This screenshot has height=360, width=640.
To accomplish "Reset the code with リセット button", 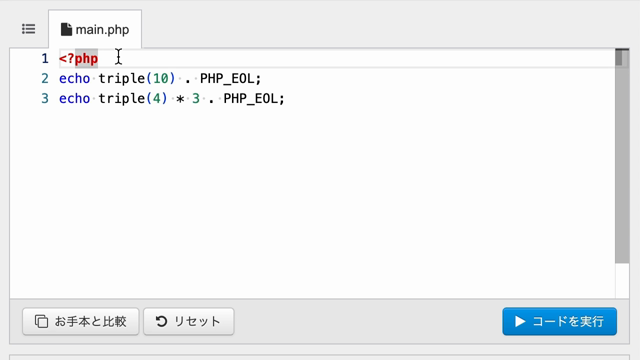I will [x=189, y=321].
